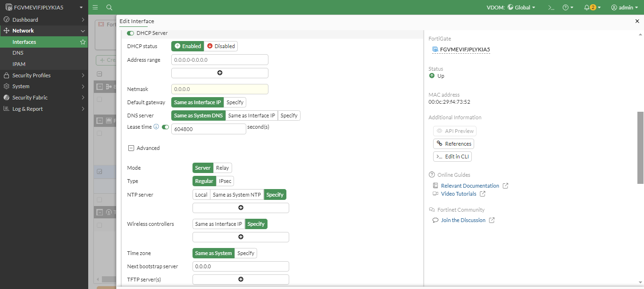The width and height of the screenshot is (644, 289).
Task: Set DHCP status to Disabled
Action: (221, 46)
